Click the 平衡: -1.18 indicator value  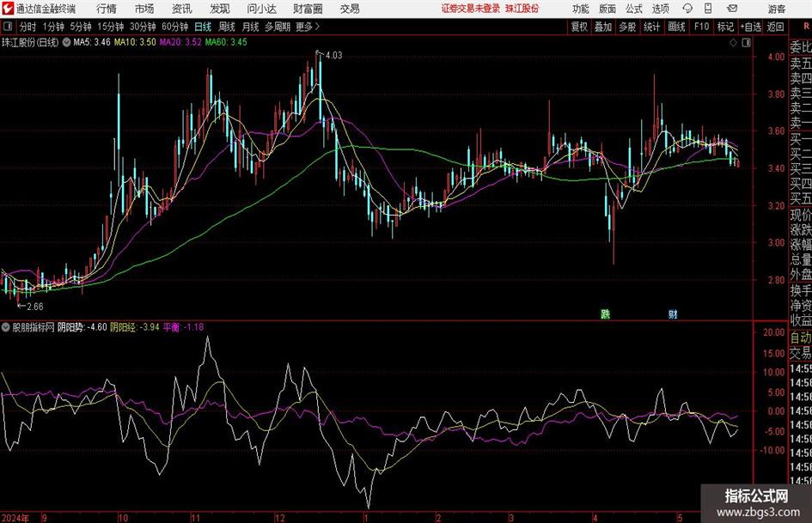(x=183, y=327)
